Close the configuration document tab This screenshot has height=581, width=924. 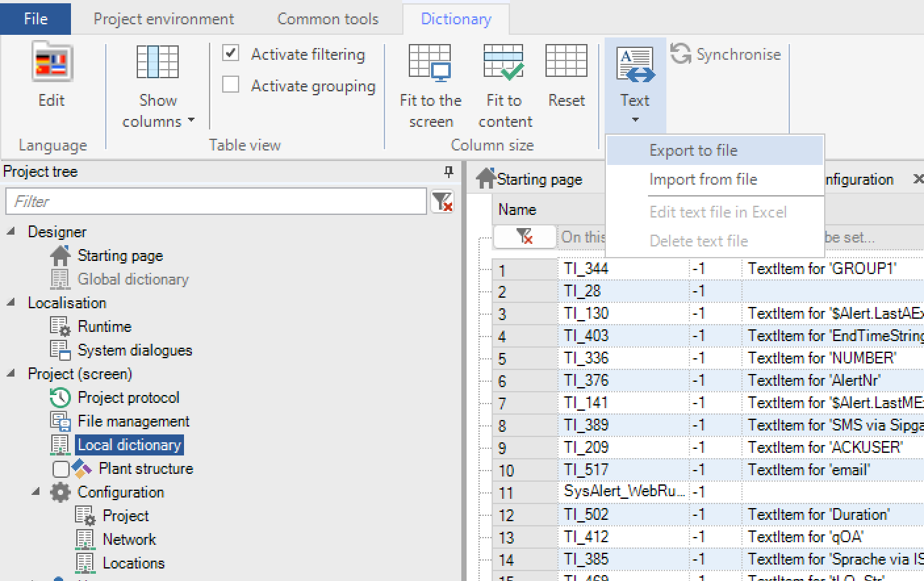pyautogui.click(x=918, y=179)
